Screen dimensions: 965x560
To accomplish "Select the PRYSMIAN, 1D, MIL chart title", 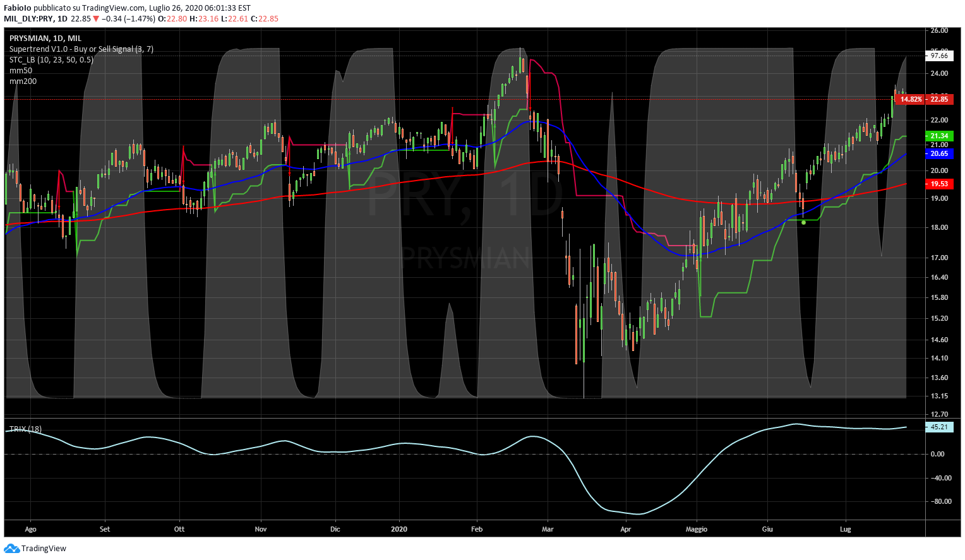I will click(x=45, y=39).
